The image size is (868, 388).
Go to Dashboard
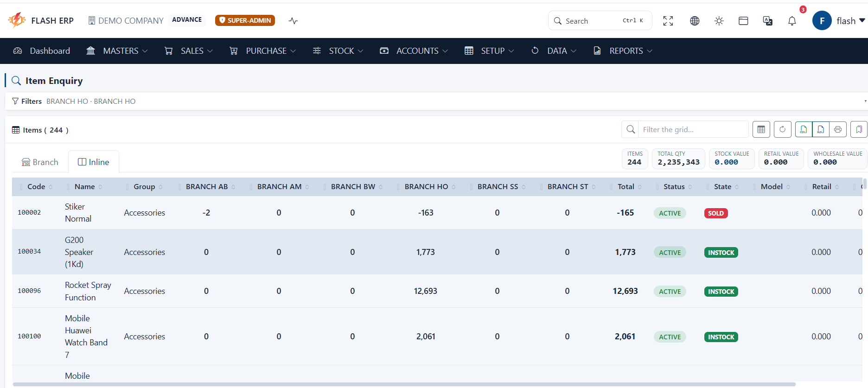(42, 51)
